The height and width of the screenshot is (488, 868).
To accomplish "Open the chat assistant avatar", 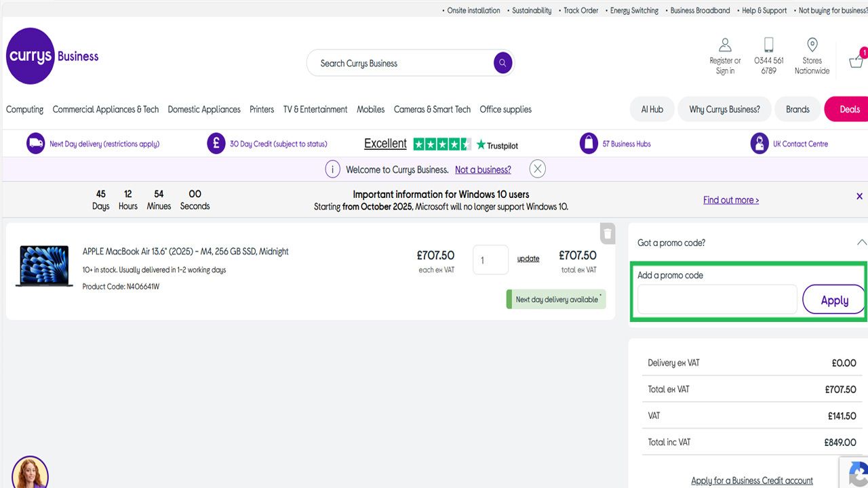I will coord(30,472).
